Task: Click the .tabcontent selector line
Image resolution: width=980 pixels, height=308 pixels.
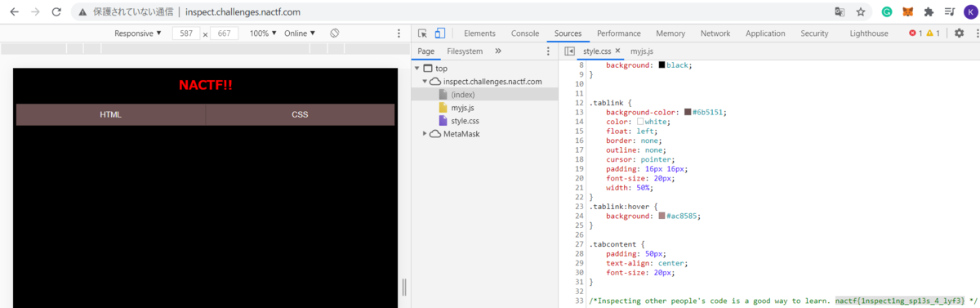Action: [617, 244]
